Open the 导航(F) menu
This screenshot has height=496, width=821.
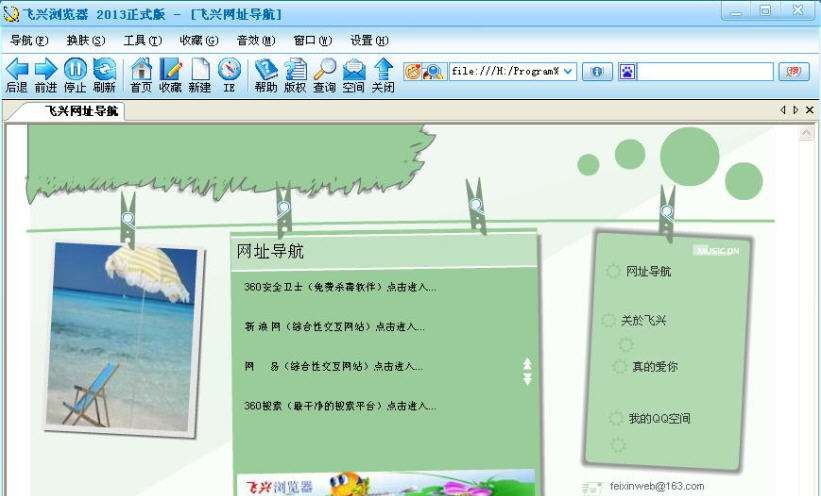point(29,40)
